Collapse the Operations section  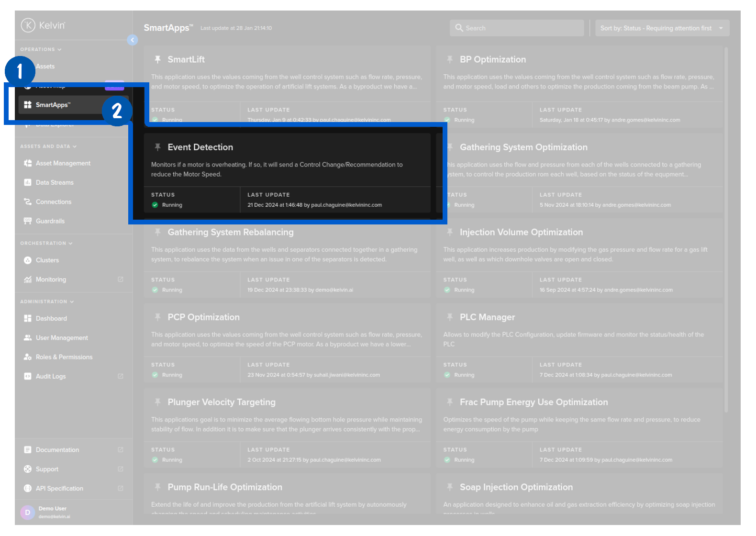tap(59, 49)
